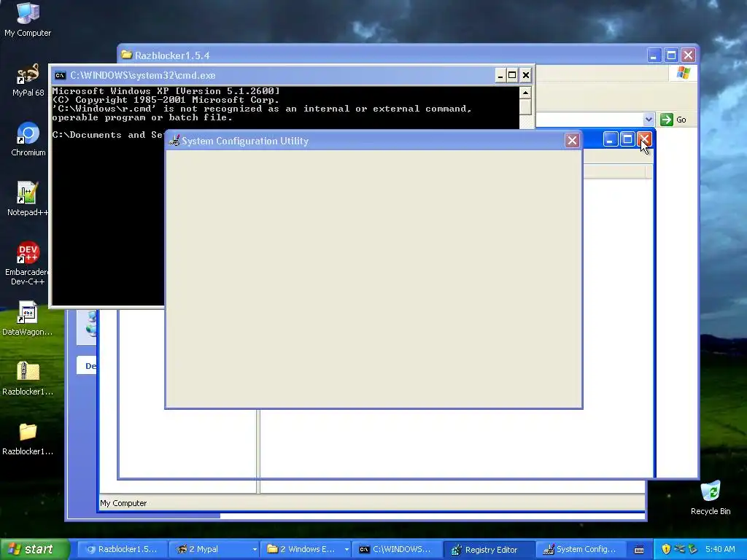The height and width of the screenshot is (560, 747).
Task: Click the 5:40 AM taskbar clock
Action: coord(720,549)
